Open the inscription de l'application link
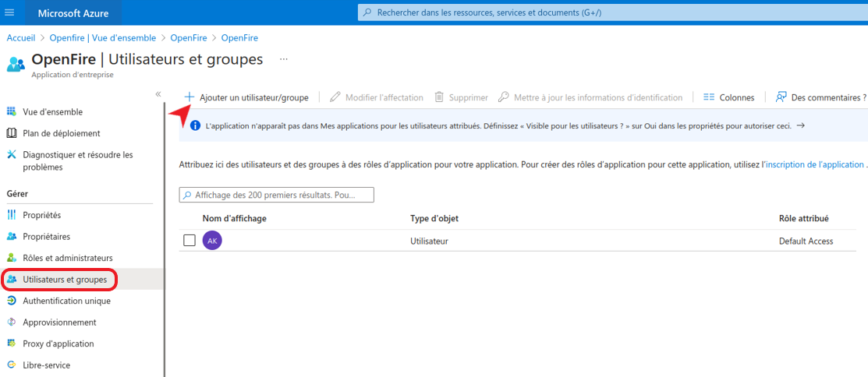Screen dimensions: 868x377 point(814,164)
